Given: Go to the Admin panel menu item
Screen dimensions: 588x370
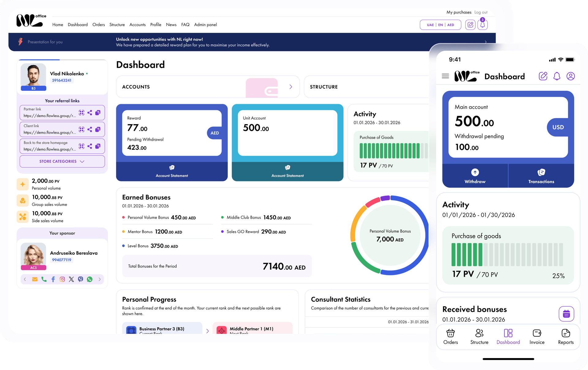Looking at the screenshot, I should click(x=205, y=25).
